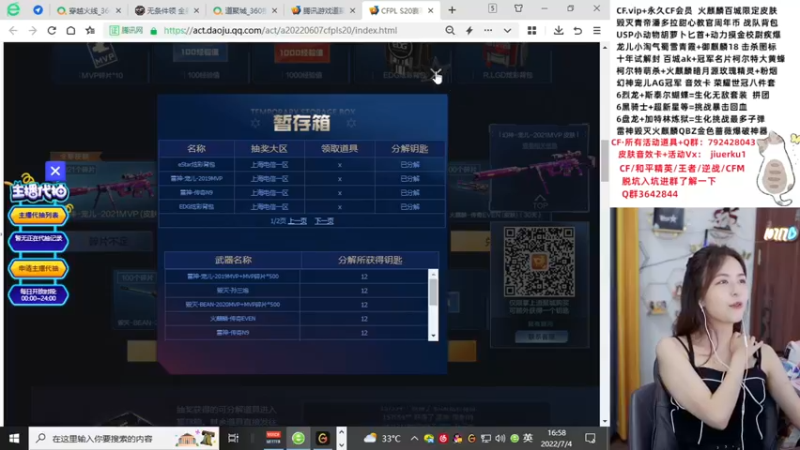The height and width of the screenshot is (450, 800).
Task: Open the browser hamburger menu
Action: 596,31
